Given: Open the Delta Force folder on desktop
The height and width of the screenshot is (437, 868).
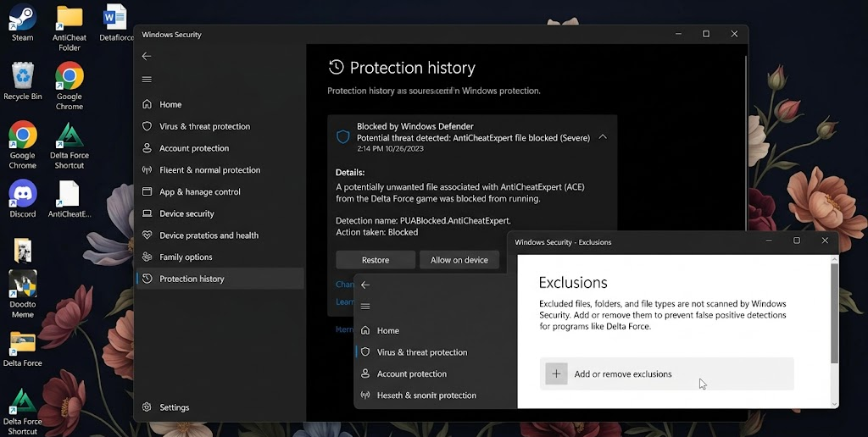Looking at the screenshot, I should click(23, 348).
